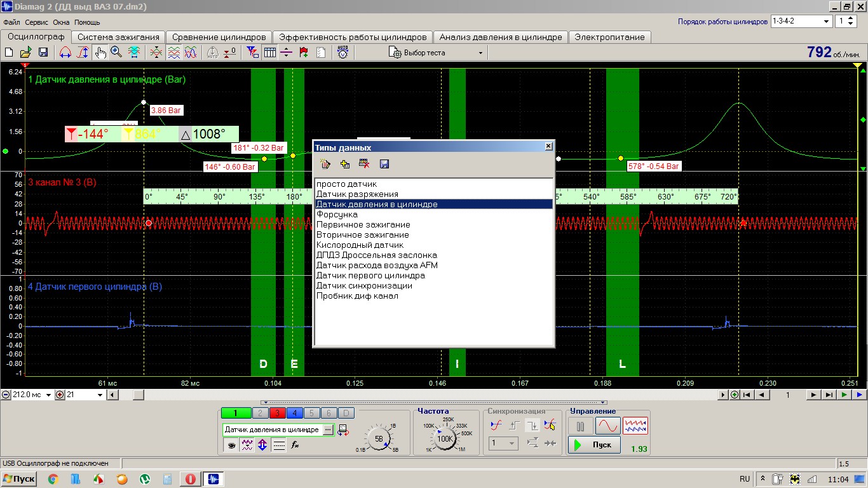
Task: Open Opera from the taskbar
Action: pos(190,478)
